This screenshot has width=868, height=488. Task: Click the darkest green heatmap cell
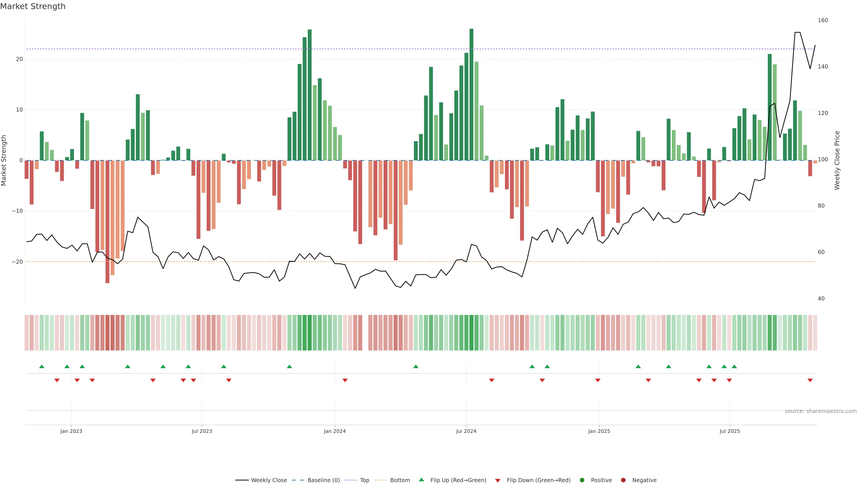[471, 333]
